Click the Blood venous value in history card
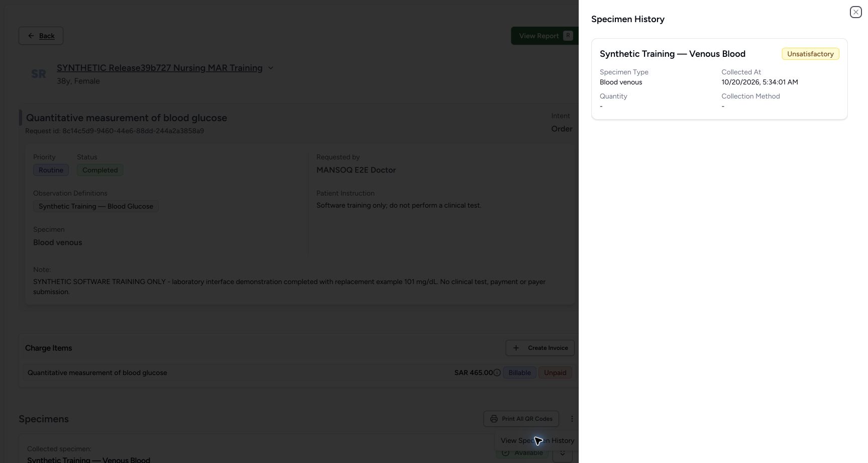Screen dimensions: 868x463 (x=621, y=82)
